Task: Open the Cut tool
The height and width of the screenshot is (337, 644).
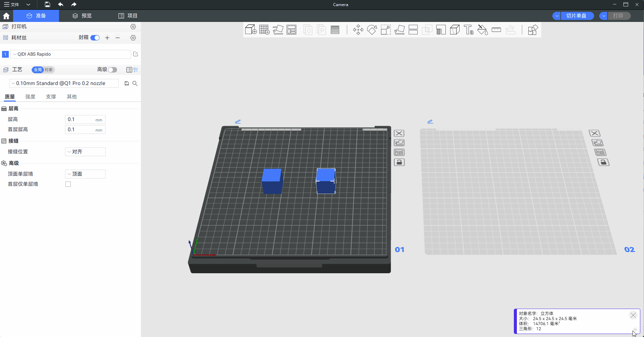Action: [x=413, y=30]
